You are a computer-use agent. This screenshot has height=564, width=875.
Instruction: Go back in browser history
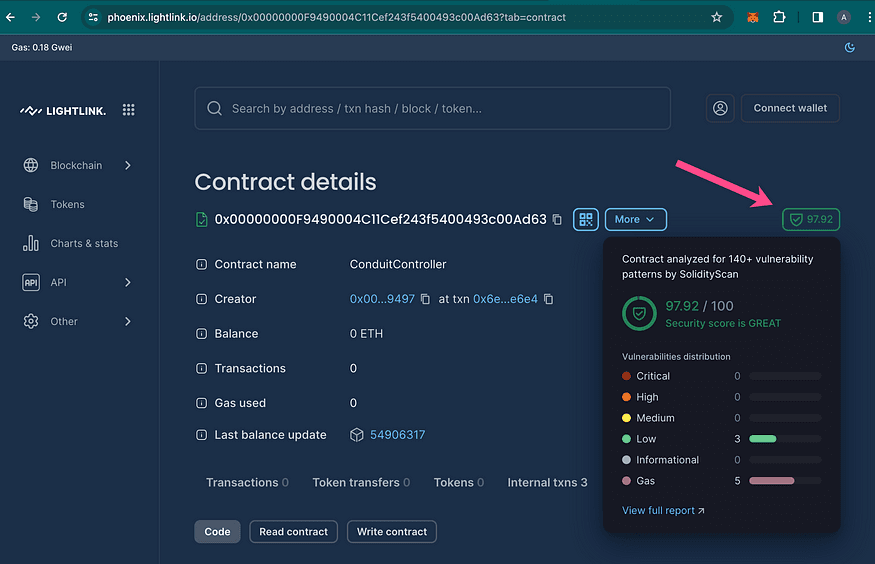click(10, 17)
